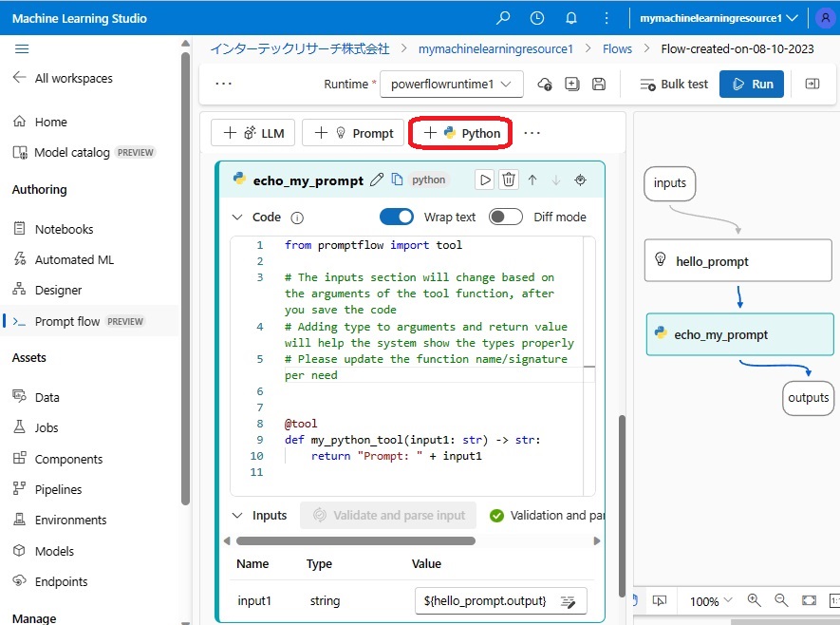Screen dimensions: 840x625
Task: Click the inputs table horizontal scrollbar
Action: coord(356,540)
